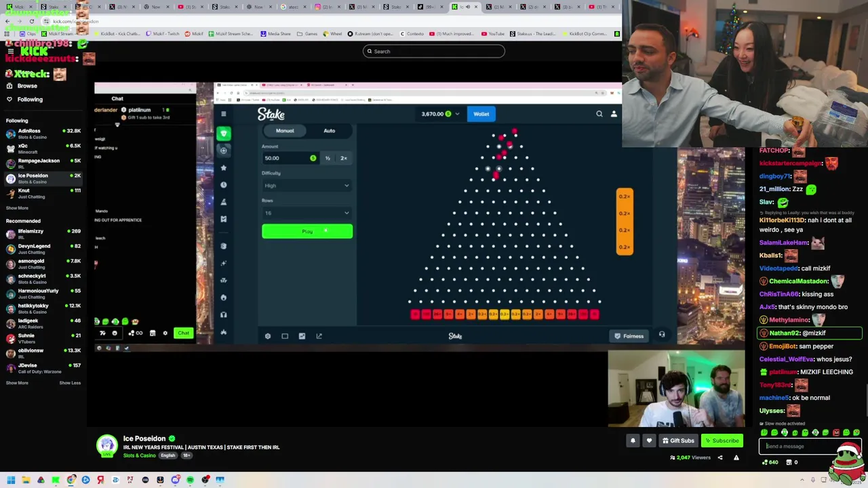868x488 pixels.
Task: Open the Stake casino shield icon
Action: [x=224, y=134]
